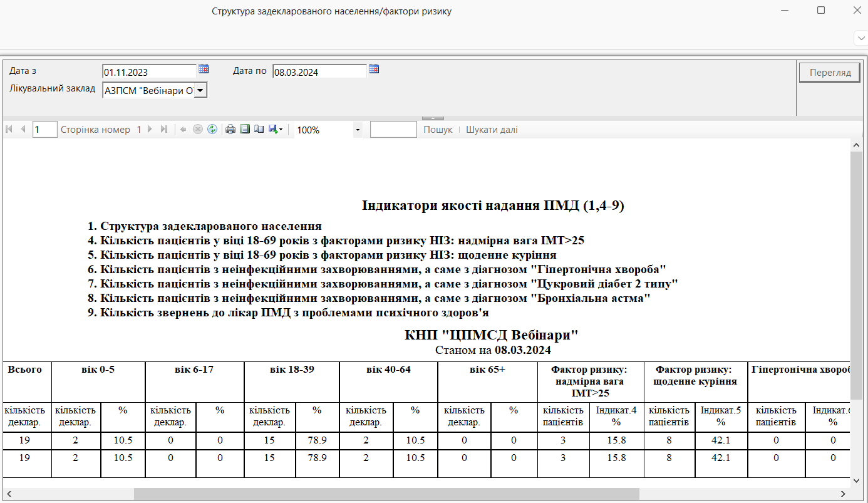Go to the first report page
The image size is (868, 503).
click(9, 129)
